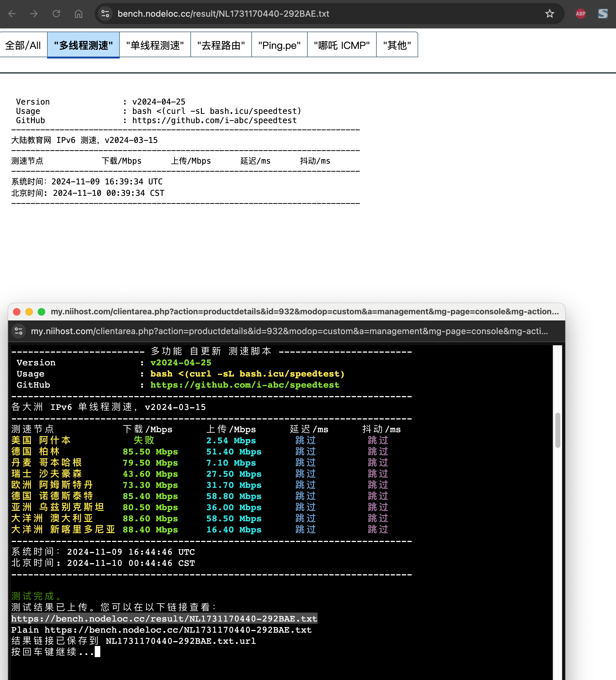Viewport: 616px width, 680px height.
Task: Click the main browser address bar URL
Action: 223,14
